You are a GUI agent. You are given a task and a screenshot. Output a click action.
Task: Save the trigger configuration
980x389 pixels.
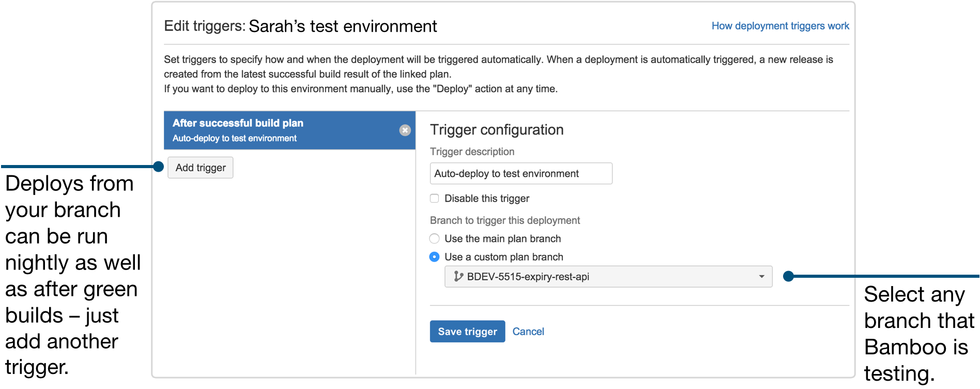tap(467, 332)
